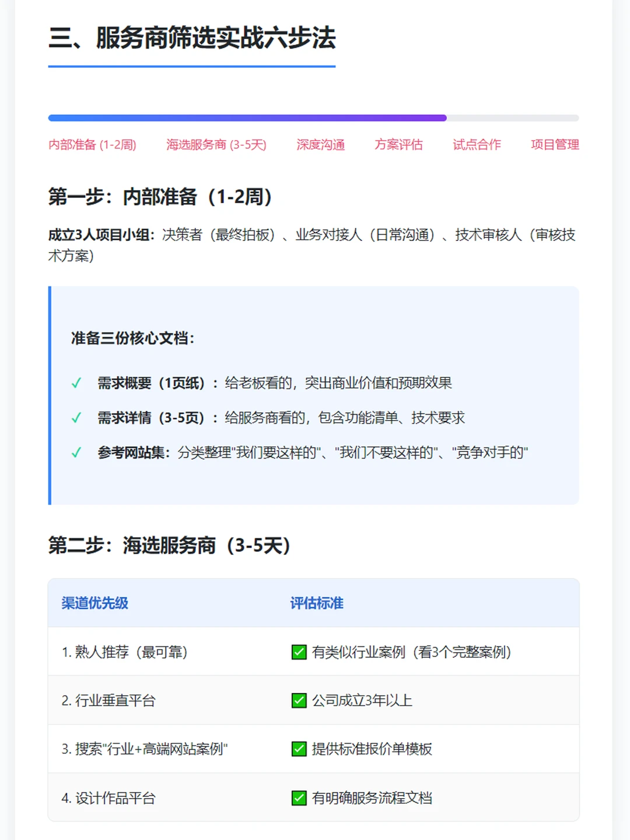The height and width of the screenshot is (840, 630).
Task: Click the text 公司成立3年以上
Action: [x=362, y=701]
